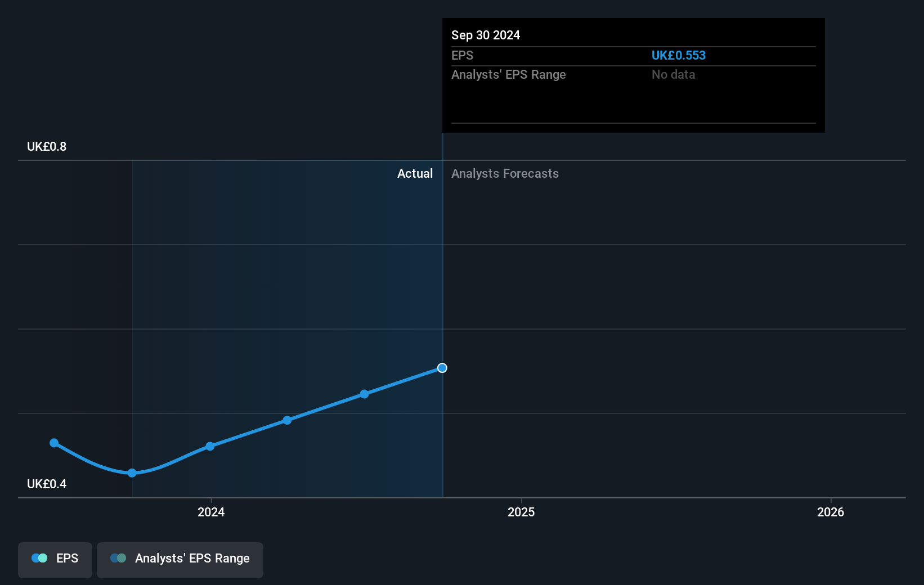Viewport: 924px width, 585px height.
Task: Expand the tooltip's Analysts' EPS Range row
Action: tap(508, 74)
